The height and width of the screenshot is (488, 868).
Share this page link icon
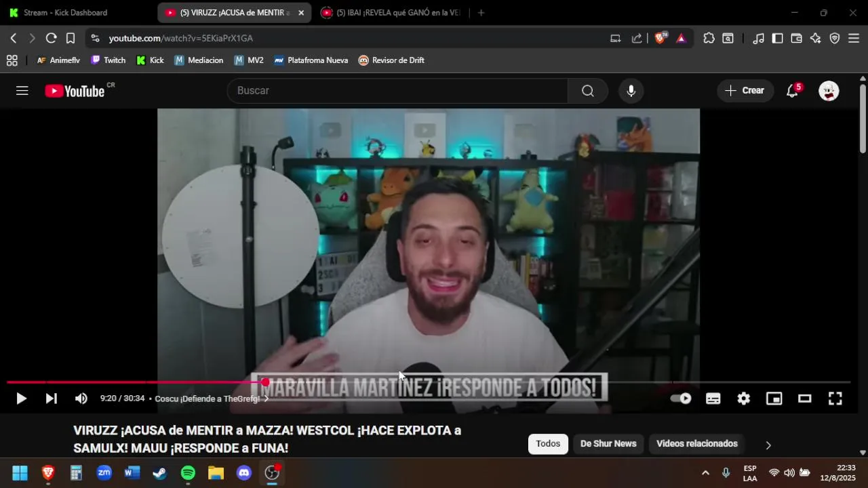pyautogui.click(x=636, y=39)
